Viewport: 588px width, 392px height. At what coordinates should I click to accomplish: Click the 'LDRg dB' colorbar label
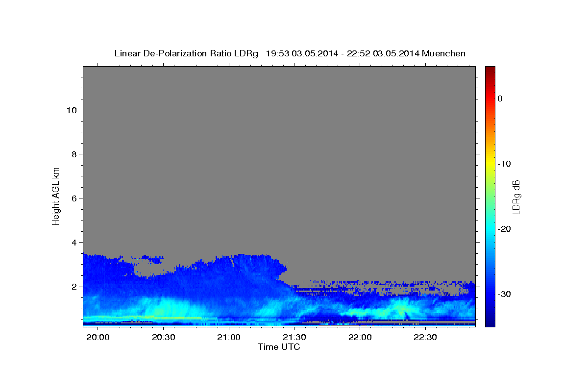click(515, 196)
